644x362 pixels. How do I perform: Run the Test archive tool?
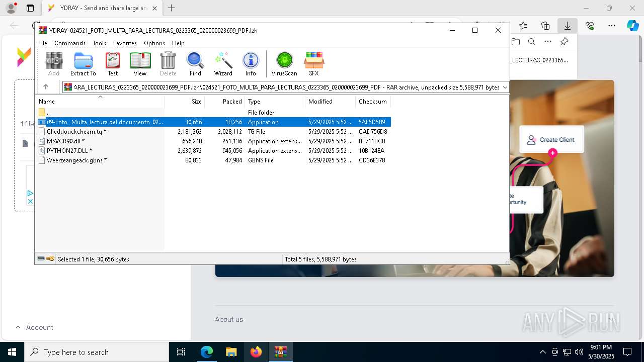point(113,64)
